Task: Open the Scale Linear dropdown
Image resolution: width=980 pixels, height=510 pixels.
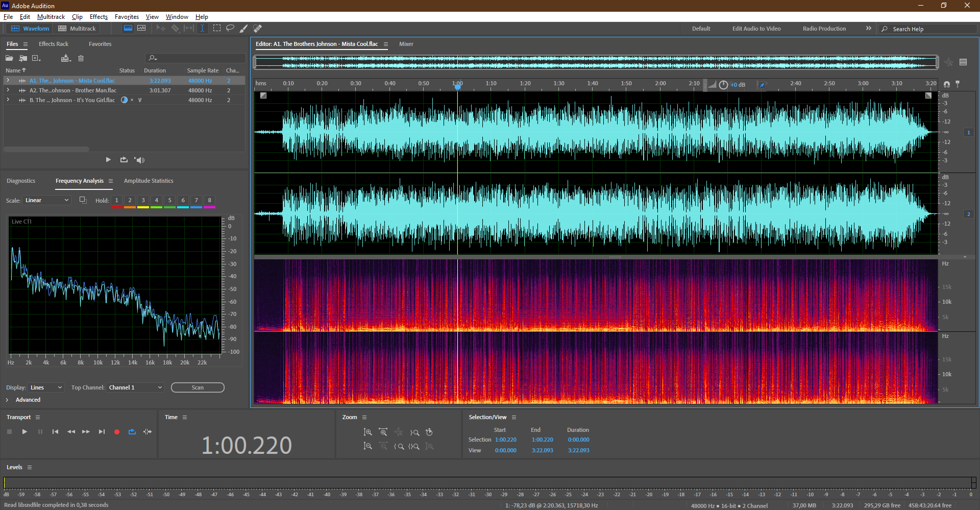Action: click(x=46, y=200)
